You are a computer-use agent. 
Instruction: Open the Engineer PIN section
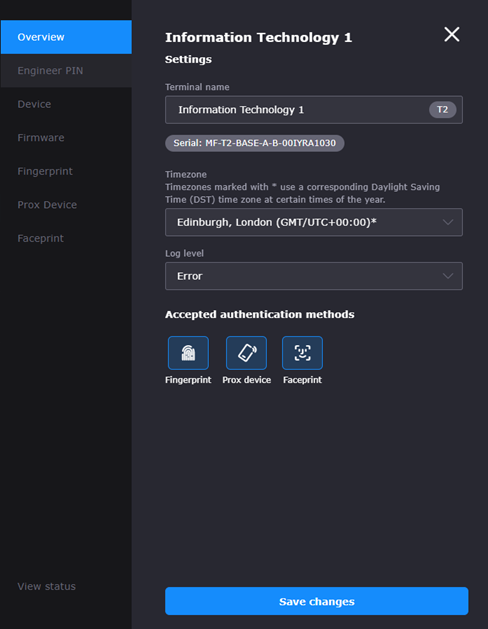(x=66, y=71)
